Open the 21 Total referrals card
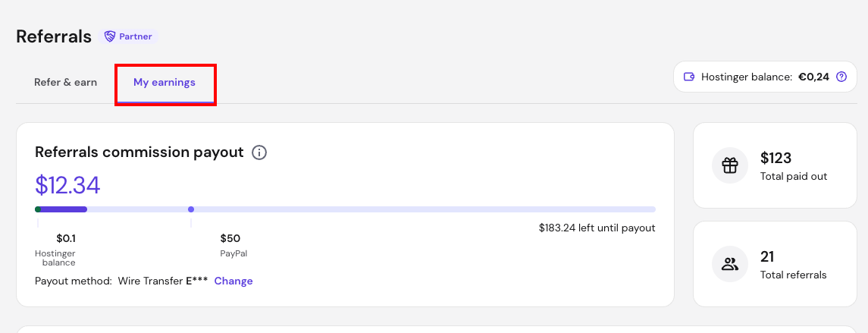The height and width of the screenshot is (333, 868). tap(775, 264)
